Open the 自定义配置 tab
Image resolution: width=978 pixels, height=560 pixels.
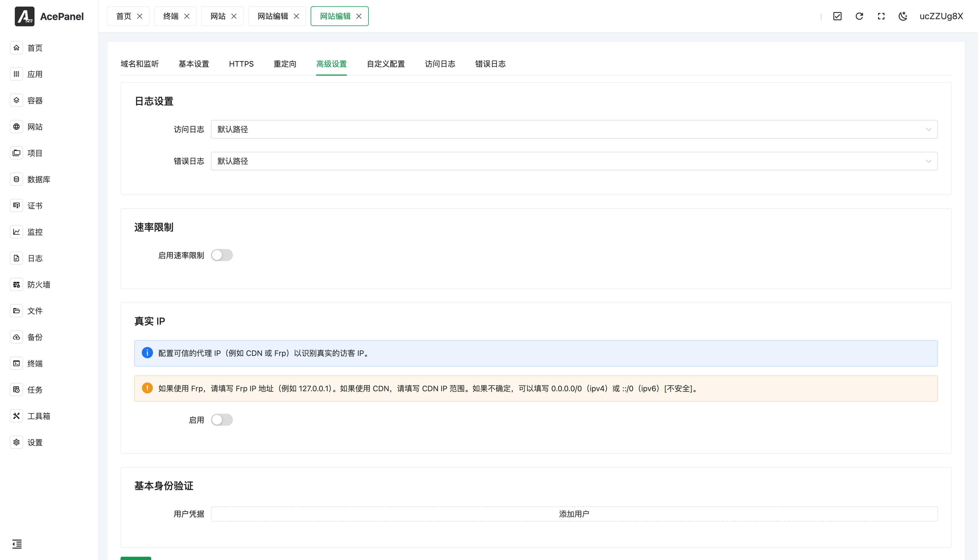click(385, 64)
